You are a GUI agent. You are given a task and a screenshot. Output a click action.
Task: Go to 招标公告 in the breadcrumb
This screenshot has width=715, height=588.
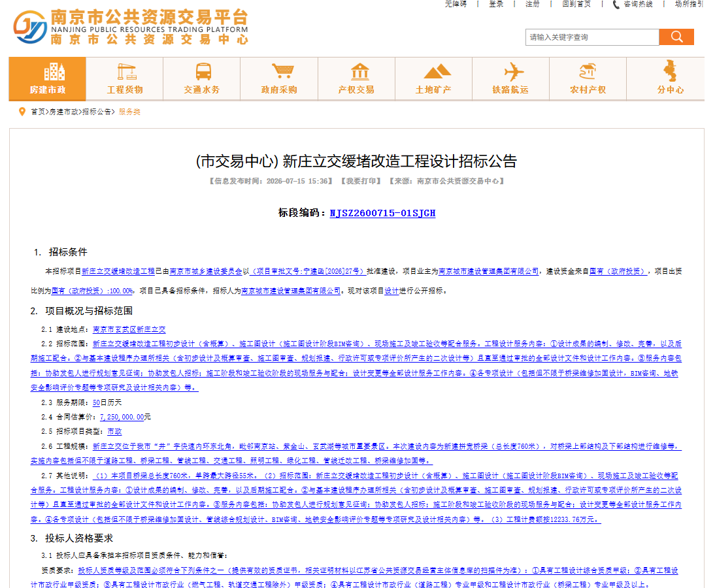[97, 112]
